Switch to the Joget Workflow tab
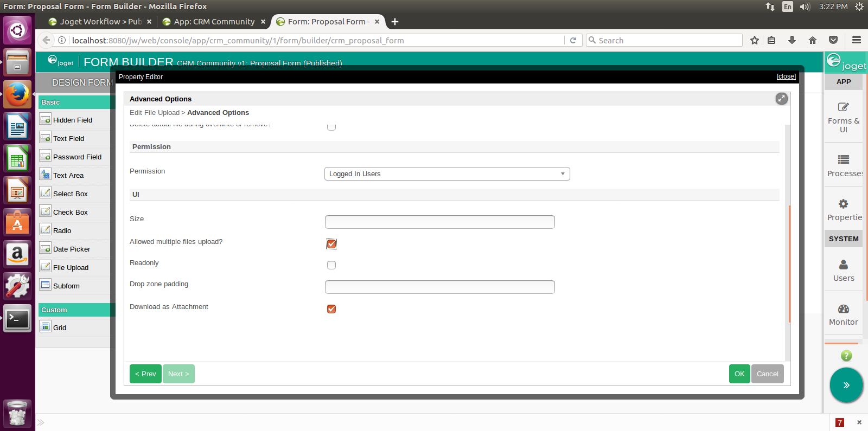Screen dimensions: 868x431 pyautogui.click(x=100, y=22)
